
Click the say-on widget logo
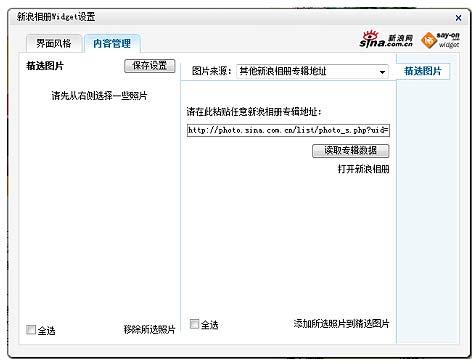pyautogui.click(x=440, y=40)
